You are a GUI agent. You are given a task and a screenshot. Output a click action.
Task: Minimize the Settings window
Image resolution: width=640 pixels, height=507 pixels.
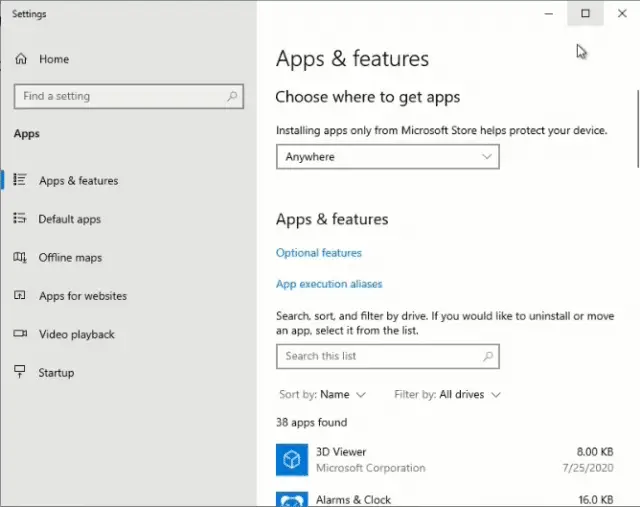[x=549, y=13]
